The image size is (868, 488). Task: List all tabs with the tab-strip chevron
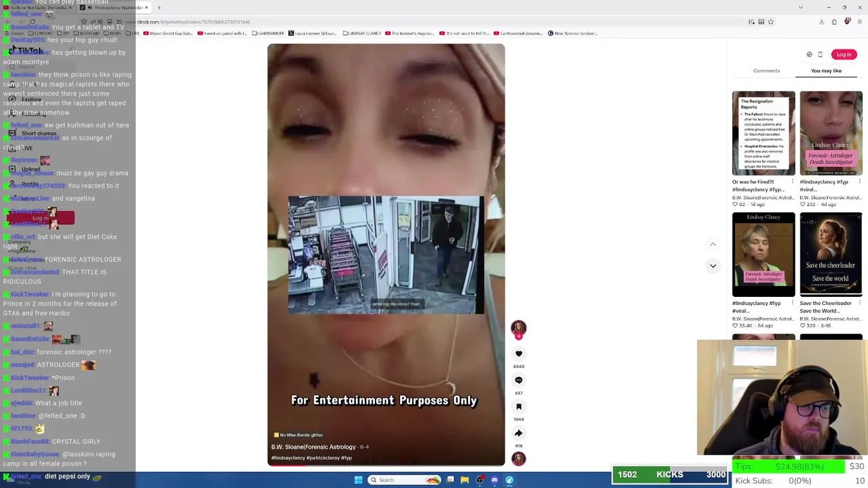tap(801, 7)
